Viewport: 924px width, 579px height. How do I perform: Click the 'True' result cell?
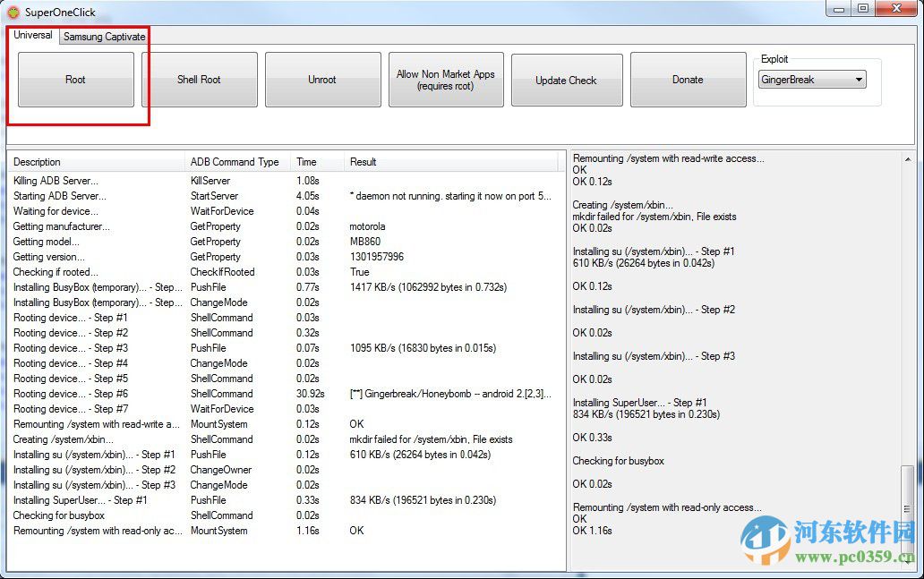[360, 272]
